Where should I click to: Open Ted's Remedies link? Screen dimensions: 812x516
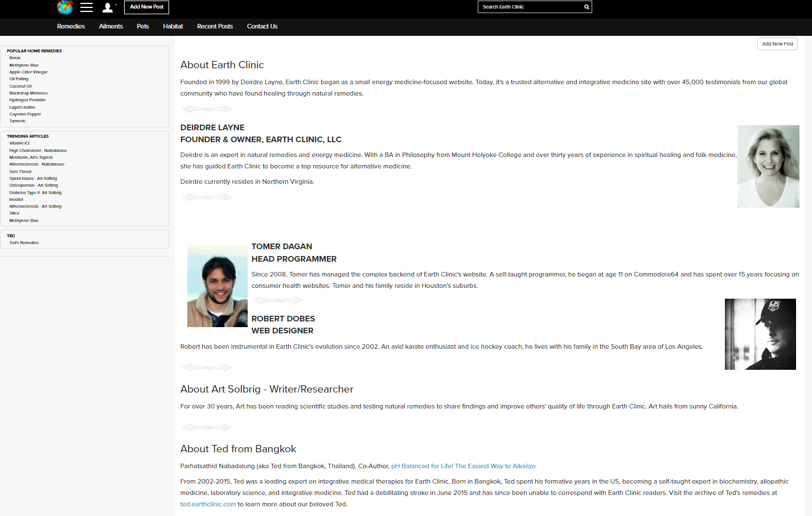click(24, 243)
